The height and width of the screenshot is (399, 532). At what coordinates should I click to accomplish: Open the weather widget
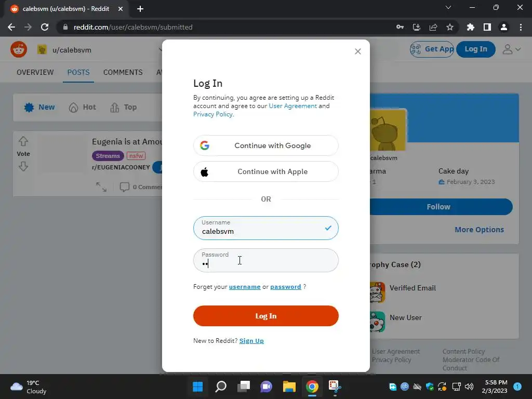pos(29,387)
